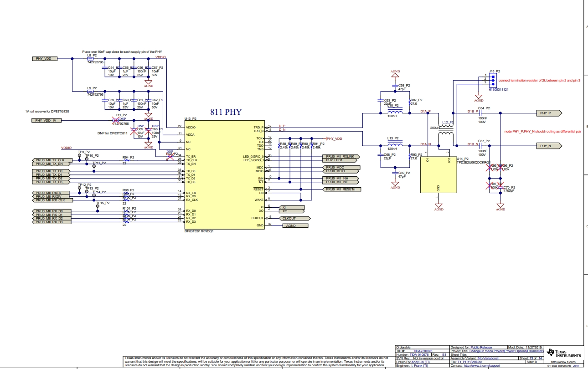Viewport: 588px width, 369px height.
Task: Click the PRU0_MDIO port
Action: point(341,171)
